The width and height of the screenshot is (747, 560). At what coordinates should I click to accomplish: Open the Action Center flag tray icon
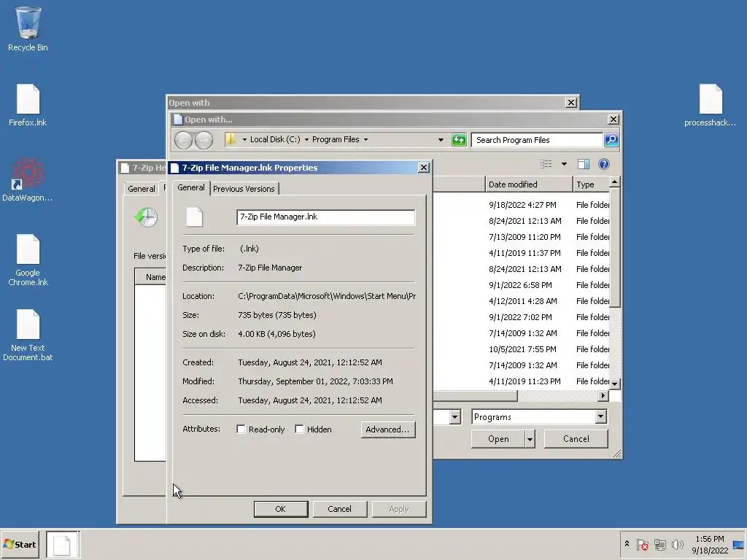coord(642,544)
